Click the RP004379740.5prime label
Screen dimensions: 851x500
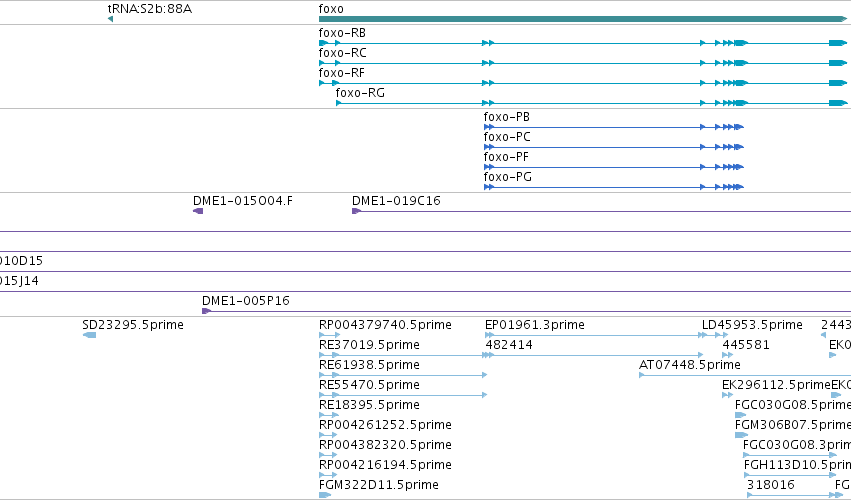(385, 325)
